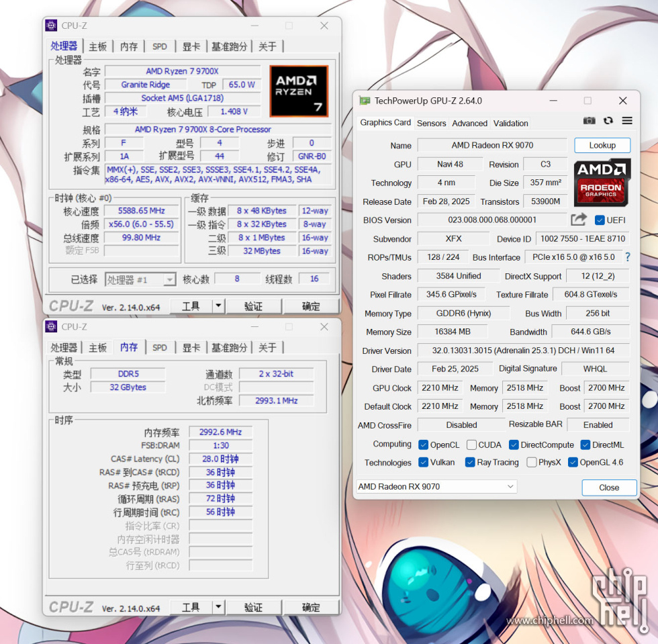
Task: Toggle the DirectML checkbox
Action: click(585, 445)
